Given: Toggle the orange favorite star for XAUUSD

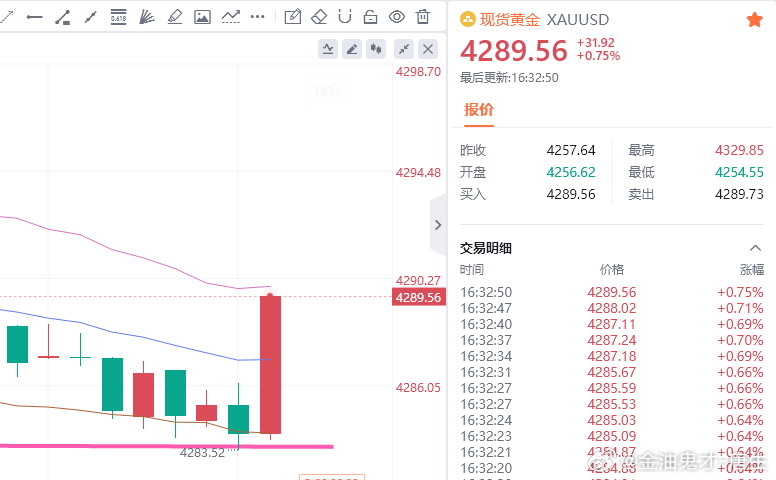Looking at the screenshot, I should (x=755, y=20).
